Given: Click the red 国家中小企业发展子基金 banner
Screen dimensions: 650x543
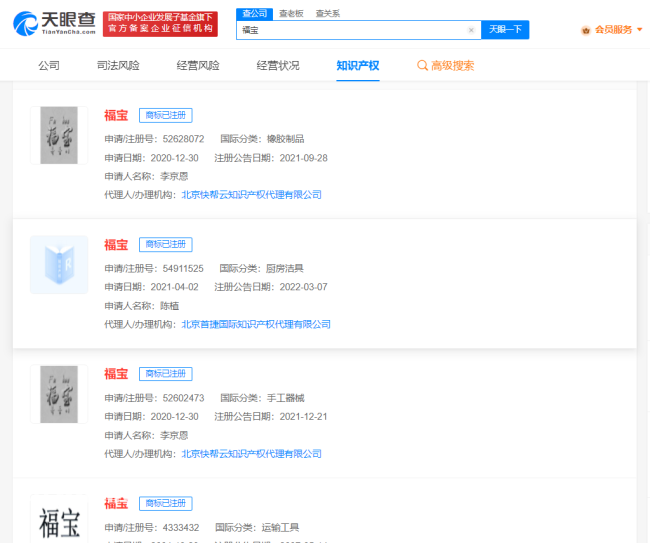Looking at the screenshot, I should pyautogui.click(x=160, y=24).
